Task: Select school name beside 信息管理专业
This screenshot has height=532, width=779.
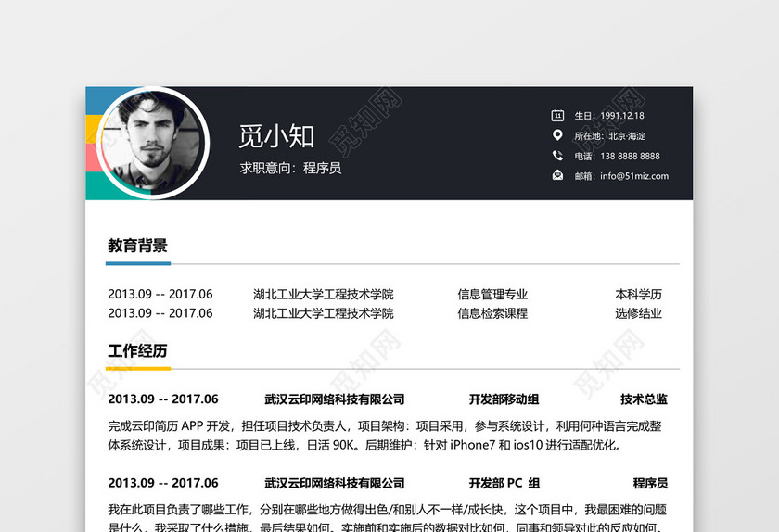Action: pyautogui.click(x=324, y=295)
